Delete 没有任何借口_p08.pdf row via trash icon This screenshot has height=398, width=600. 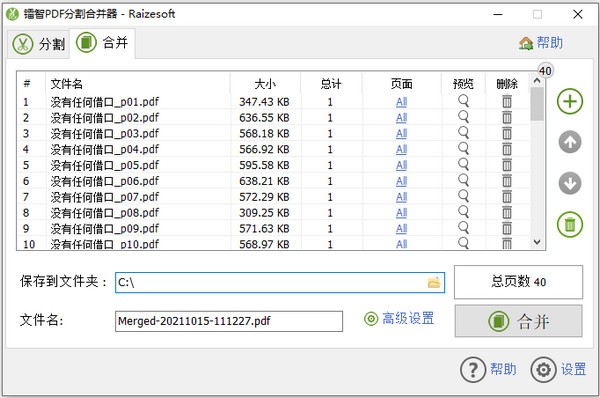click(507, 213)
